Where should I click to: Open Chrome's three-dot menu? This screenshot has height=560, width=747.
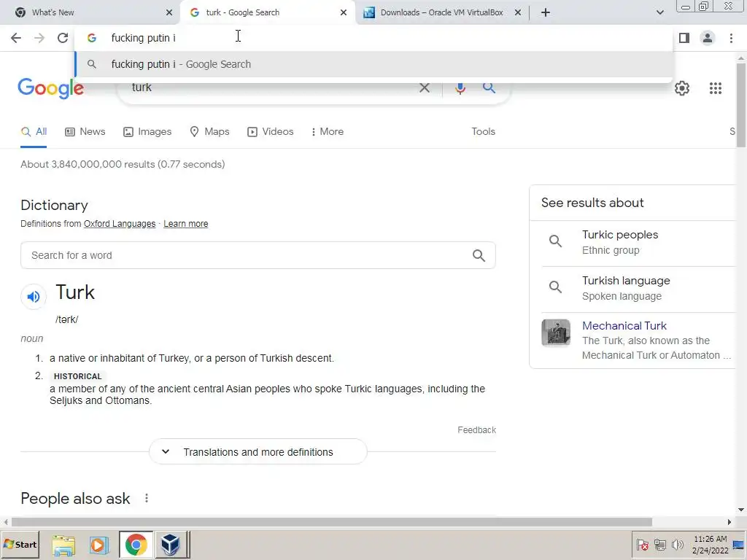731,38
